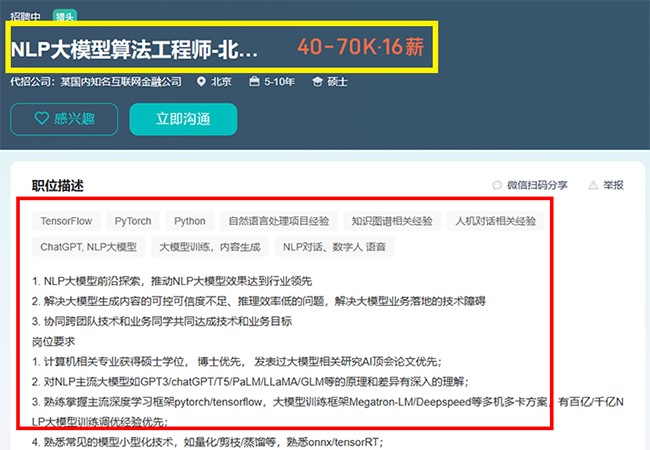This screenshot has width=650, height=450.
Task: Click the 硕士 education text
Action: click(x=337, y=82)
